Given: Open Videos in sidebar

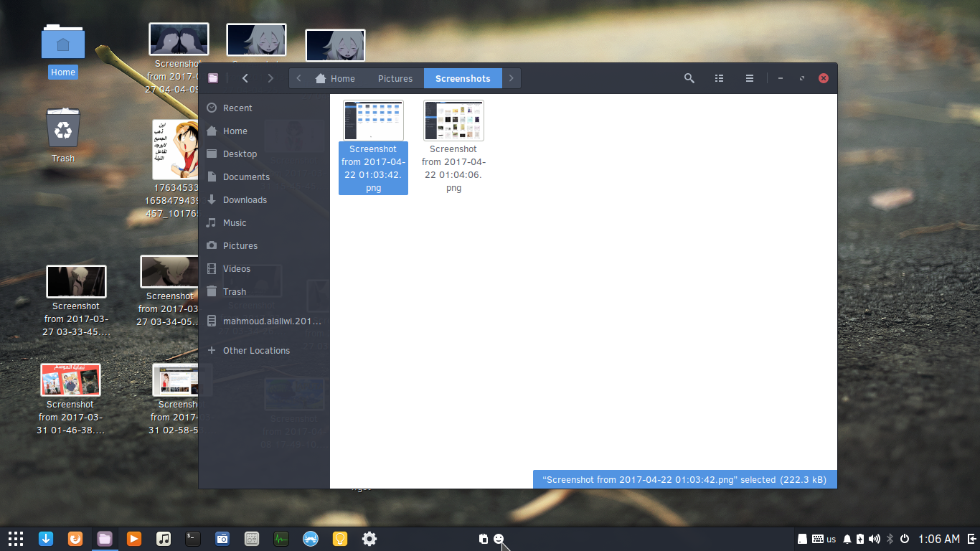Looking at the screenshot, I should pyautogui.click(x=264, y=268).
